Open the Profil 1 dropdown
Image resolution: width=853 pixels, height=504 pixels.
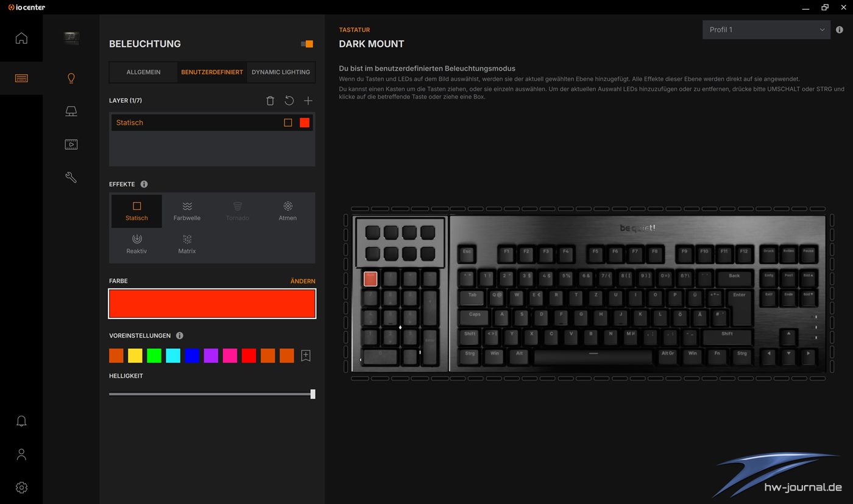coord(766,30)
